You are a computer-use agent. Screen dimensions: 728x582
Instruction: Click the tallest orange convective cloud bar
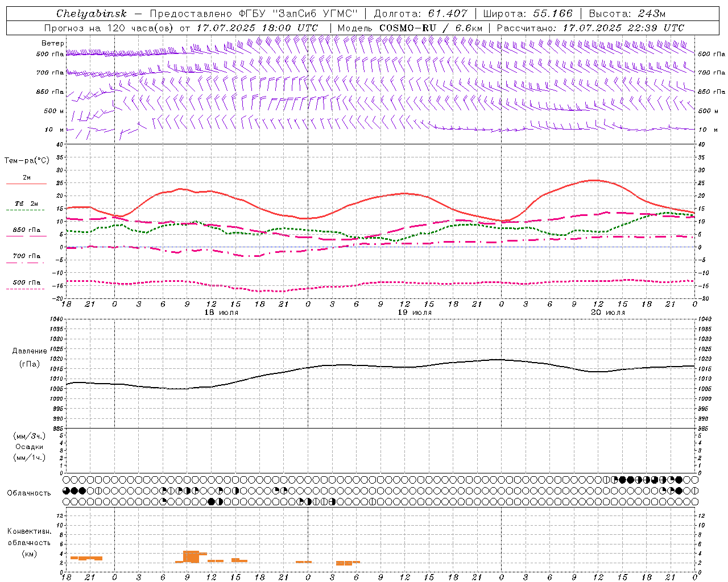pos(191,556)
